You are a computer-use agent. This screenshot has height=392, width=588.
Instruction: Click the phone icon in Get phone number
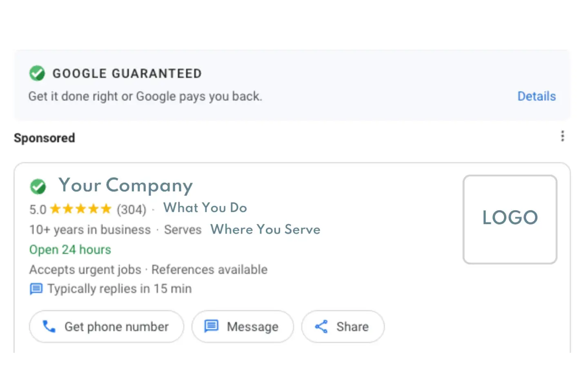(x=49, y=327)
